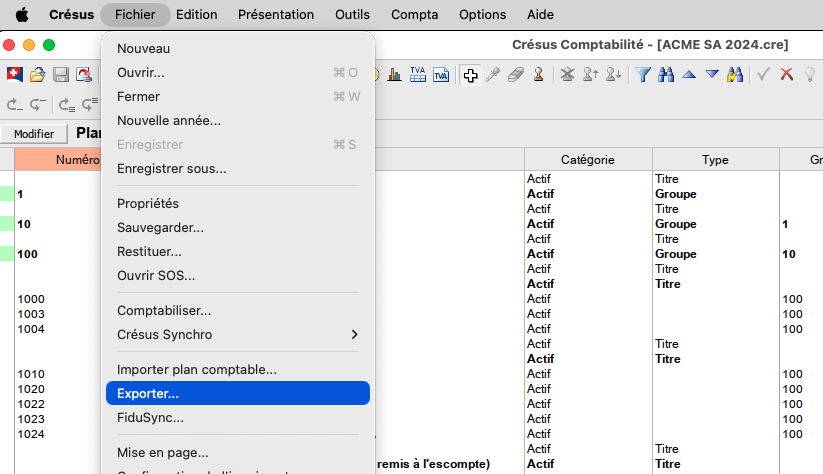The height and width of the screenshot is (474, 823).
Task: Click the Type column header
Action: tap(715, 160)
